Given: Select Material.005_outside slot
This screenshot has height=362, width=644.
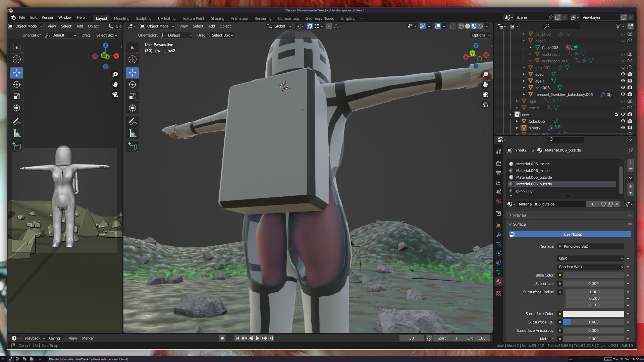Looking at the screenshot, I should (x=534, y=177).
